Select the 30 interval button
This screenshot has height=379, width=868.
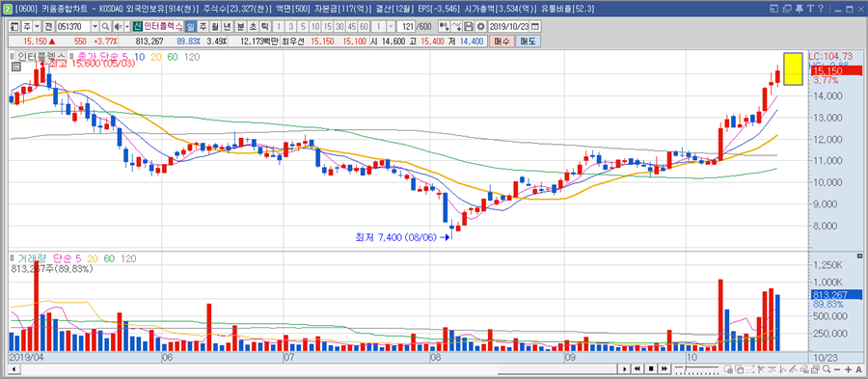coord(339,27)
